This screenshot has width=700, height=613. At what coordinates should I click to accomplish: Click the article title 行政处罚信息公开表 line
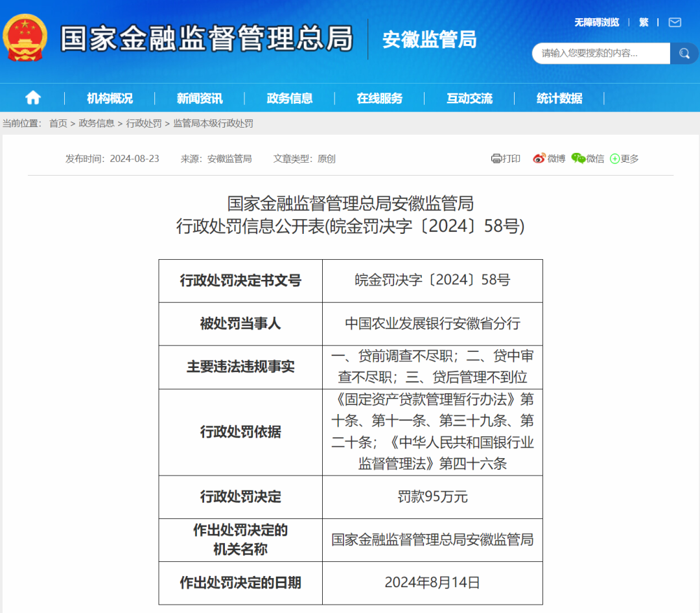[x=350, y=226]
